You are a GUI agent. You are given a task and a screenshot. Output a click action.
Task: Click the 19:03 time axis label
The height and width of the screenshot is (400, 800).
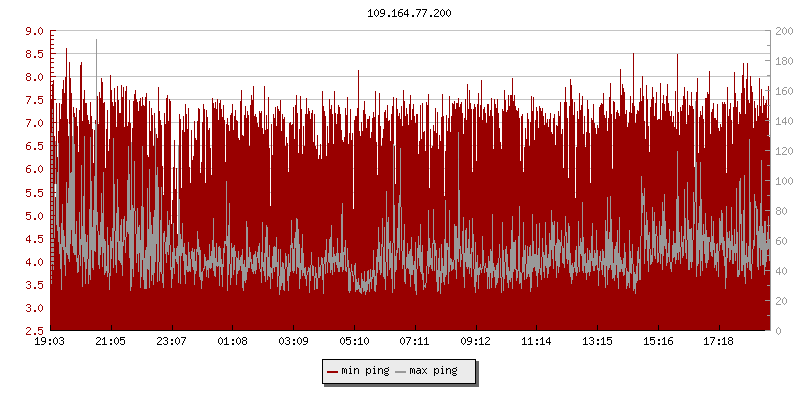coord(50,341)
